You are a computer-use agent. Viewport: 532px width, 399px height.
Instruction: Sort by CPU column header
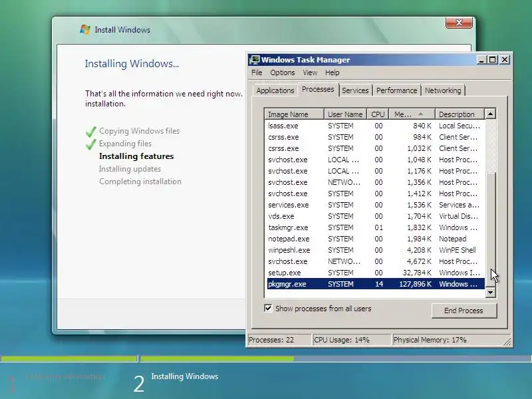[x=378, y=114]
